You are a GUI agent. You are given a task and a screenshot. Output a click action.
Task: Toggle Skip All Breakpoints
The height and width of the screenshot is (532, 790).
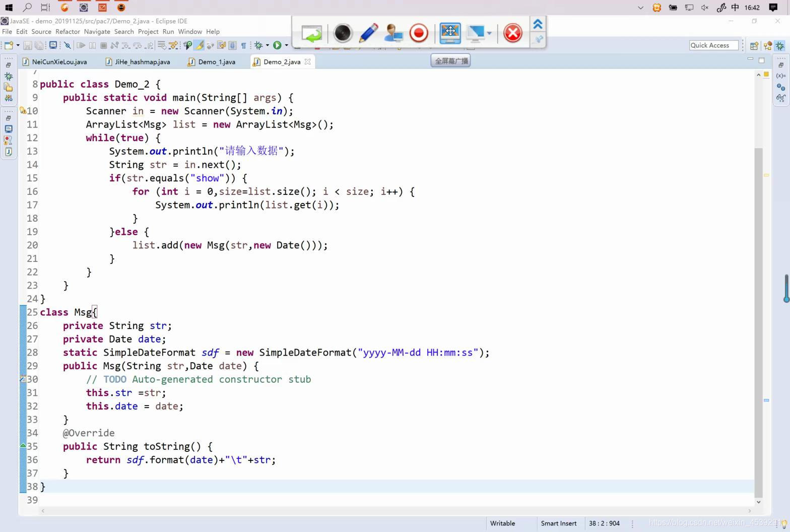point(68,45)
